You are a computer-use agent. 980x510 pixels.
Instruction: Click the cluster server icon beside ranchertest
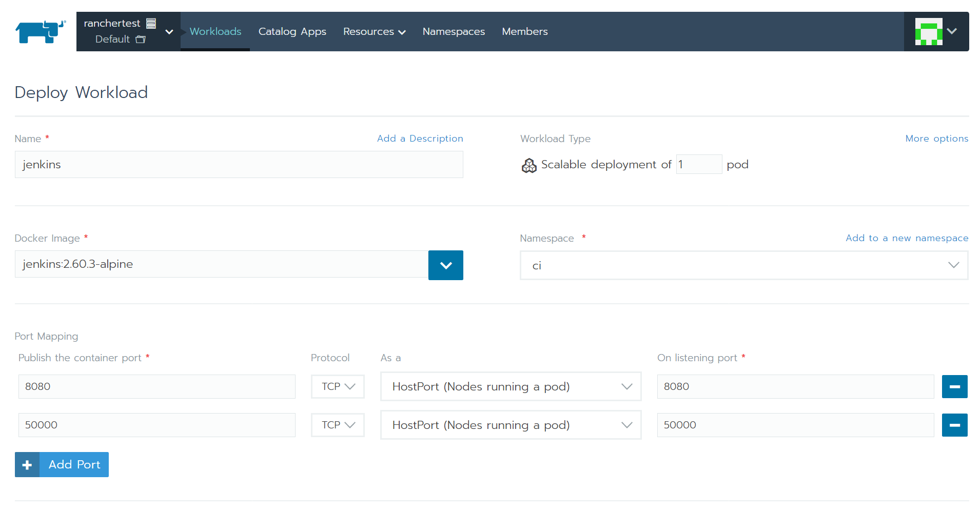pyautogui.click(x=151, y=23)
